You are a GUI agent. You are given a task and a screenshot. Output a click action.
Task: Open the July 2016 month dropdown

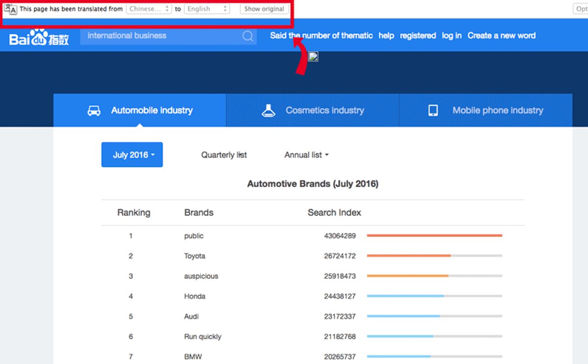coord(132,155)
